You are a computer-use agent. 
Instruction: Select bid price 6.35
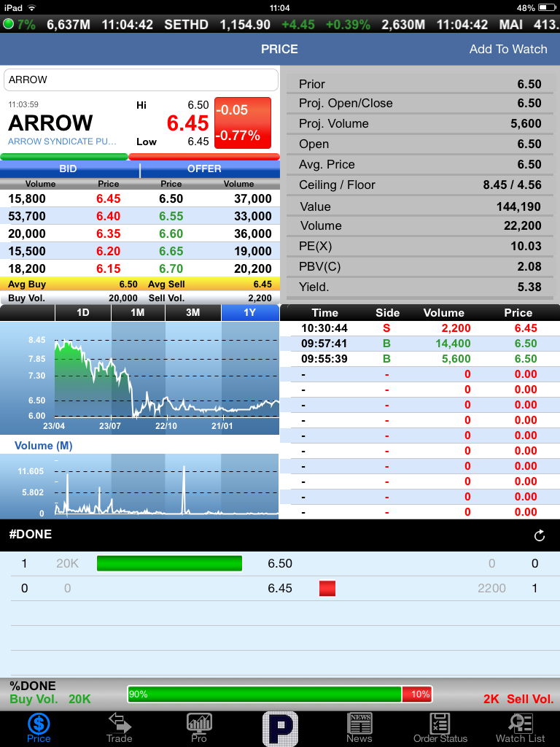108,234
